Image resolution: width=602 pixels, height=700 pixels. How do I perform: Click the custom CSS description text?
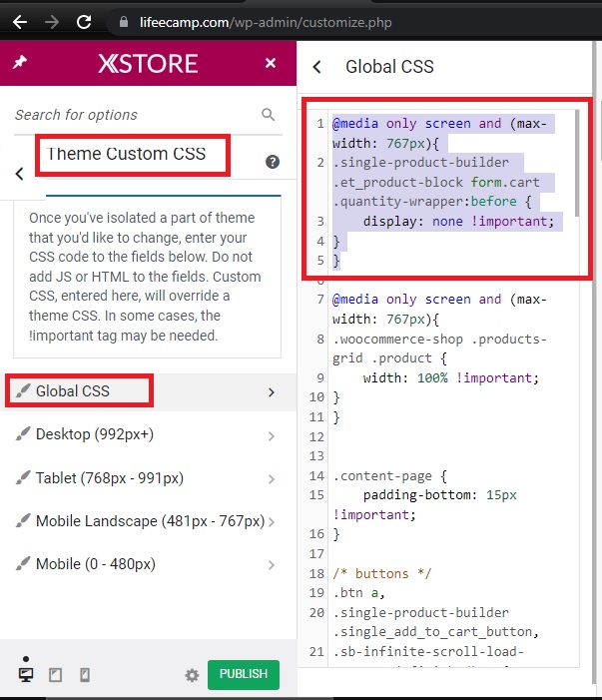pos(145,277)
